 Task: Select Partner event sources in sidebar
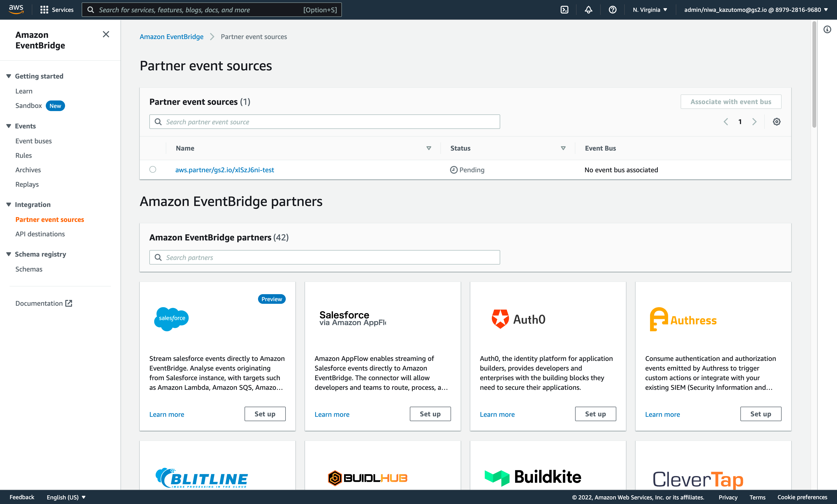pyautogui.click(x=50, y=219)
